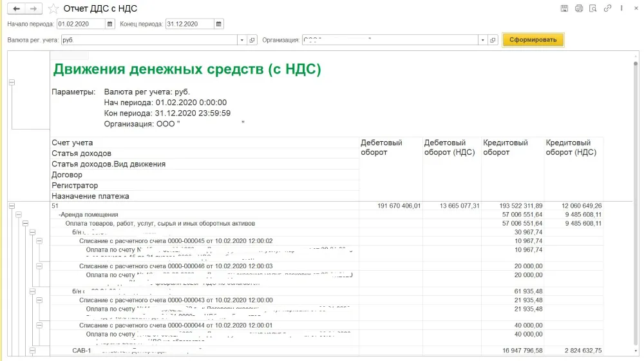Click the forward navigation arrow

pos(34,8)
